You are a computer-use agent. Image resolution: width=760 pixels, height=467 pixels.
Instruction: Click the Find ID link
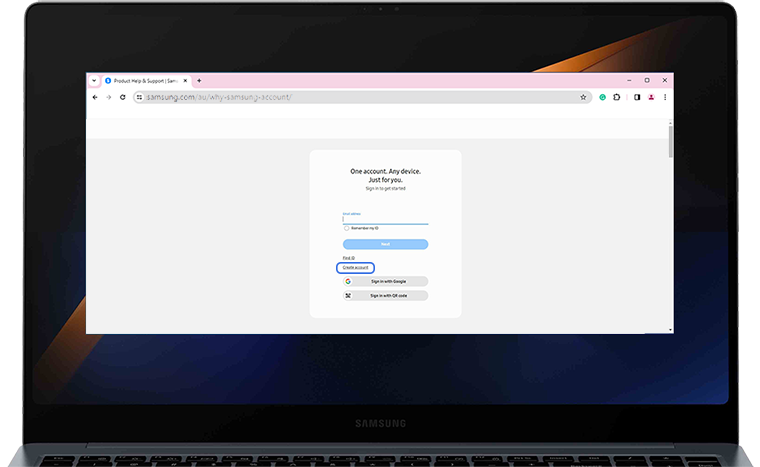click(348, 258)
